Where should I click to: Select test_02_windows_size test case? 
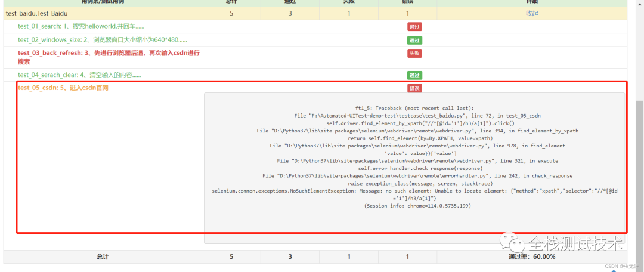tap(103, 40)
